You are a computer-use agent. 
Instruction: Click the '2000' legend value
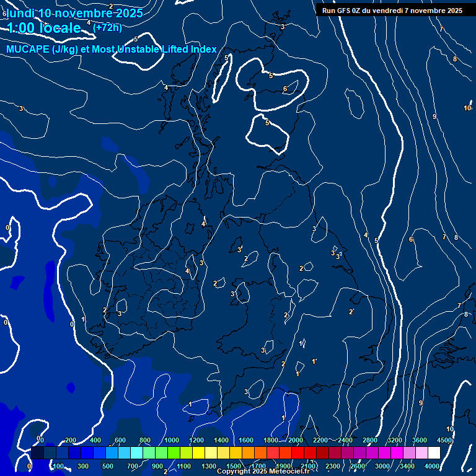tap(296, 440)
